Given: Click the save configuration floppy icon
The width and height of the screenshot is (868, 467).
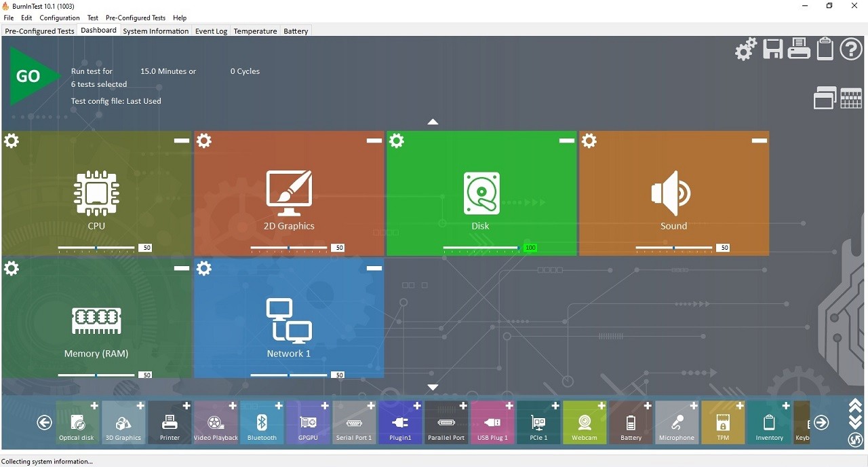Looking at the screenshot, I should (x=773, y=49).
